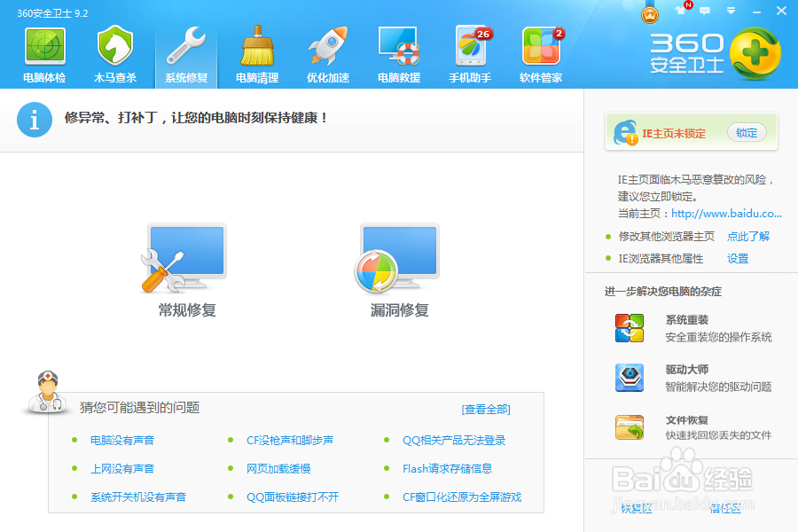Click the skin shirt icon with N badge

tap(682, 10)
